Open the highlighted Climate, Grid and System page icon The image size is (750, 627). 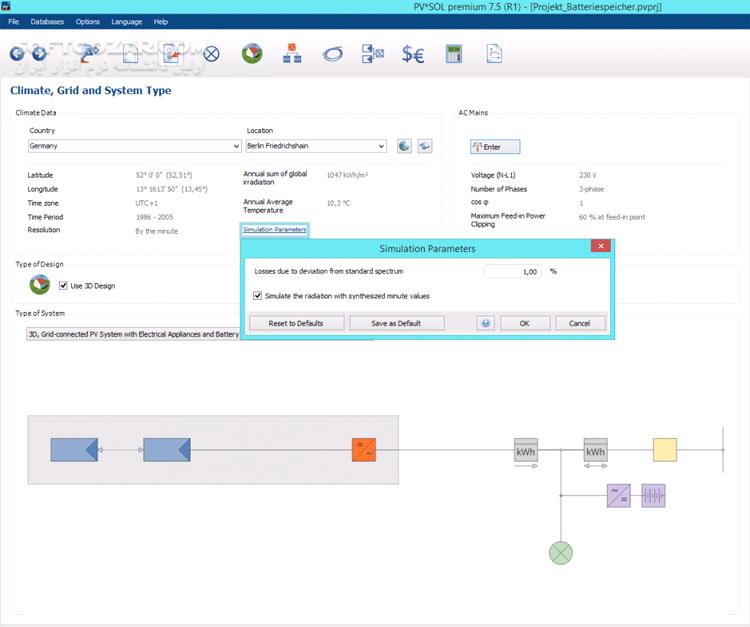pyautogui.click(x=171, y=54)
